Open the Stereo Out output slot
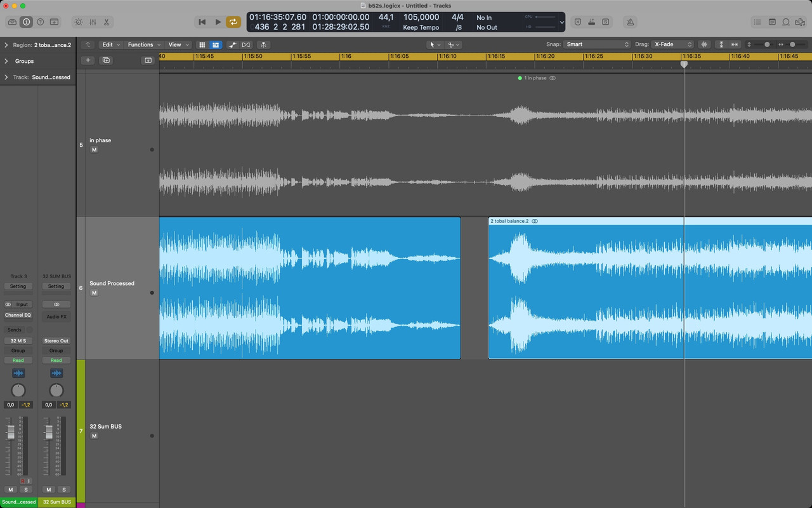Image resolution: width=812 pixels, height=508 pixels. (56, 341)
